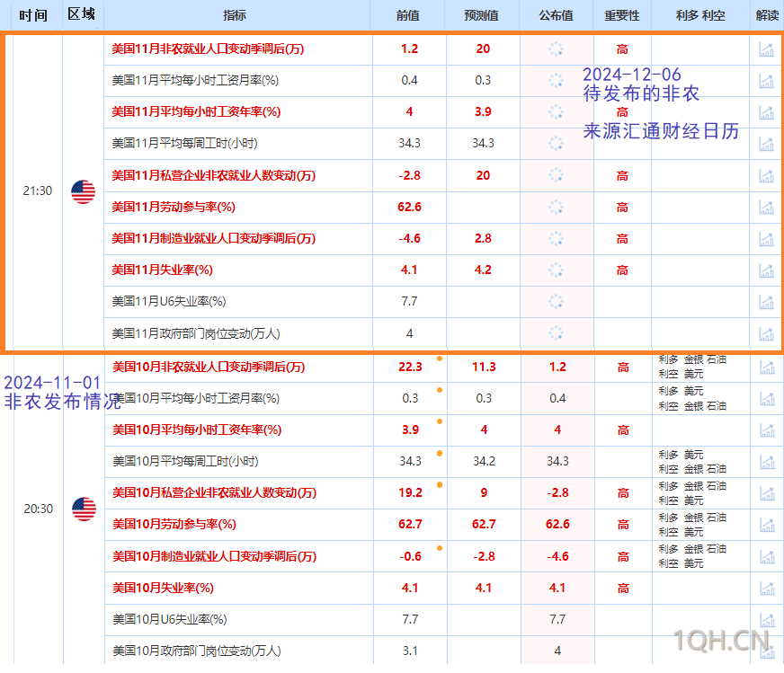Click 高 importance for 美国11月制造业就业人口变动
Viewport: 784px width, 673px height.
pyautogui.click(x=622, y=239)
